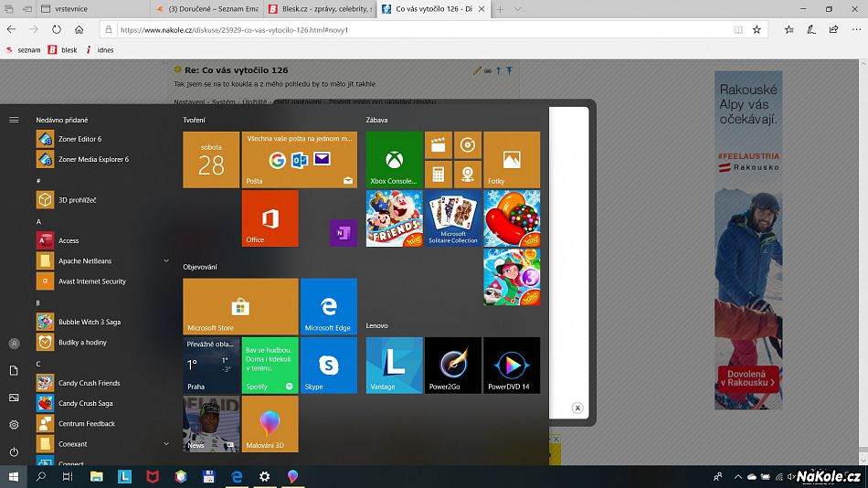The width and height of the screenshot is (868, 488).
Task: Open the Bubble Witch 3 Saga tile
Action: click(512, 277)
